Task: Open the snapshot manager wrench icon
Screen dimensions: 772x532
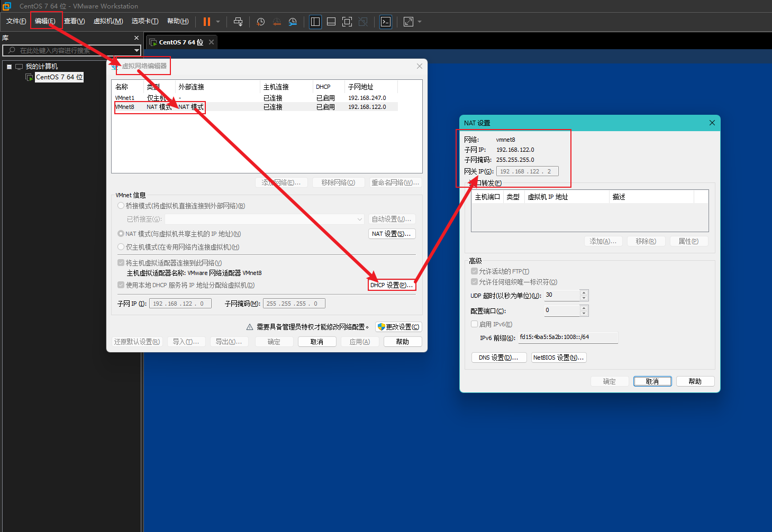Action: point(293,22)
